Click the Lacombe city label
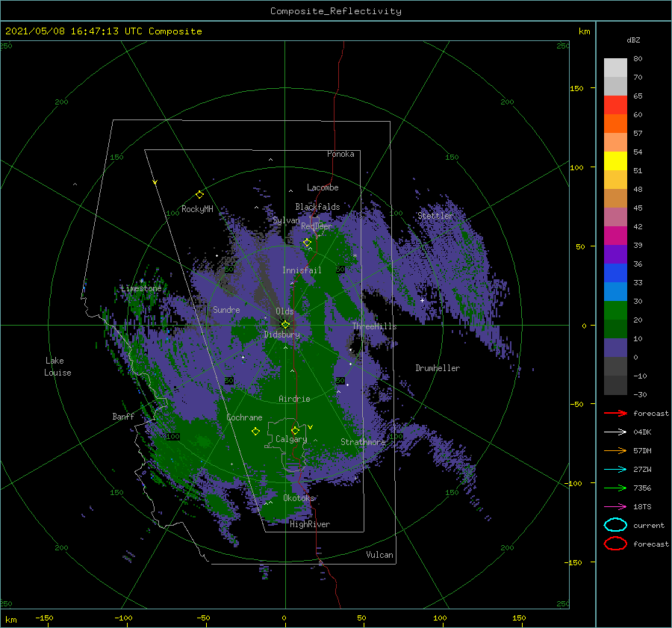 [323, 187]
